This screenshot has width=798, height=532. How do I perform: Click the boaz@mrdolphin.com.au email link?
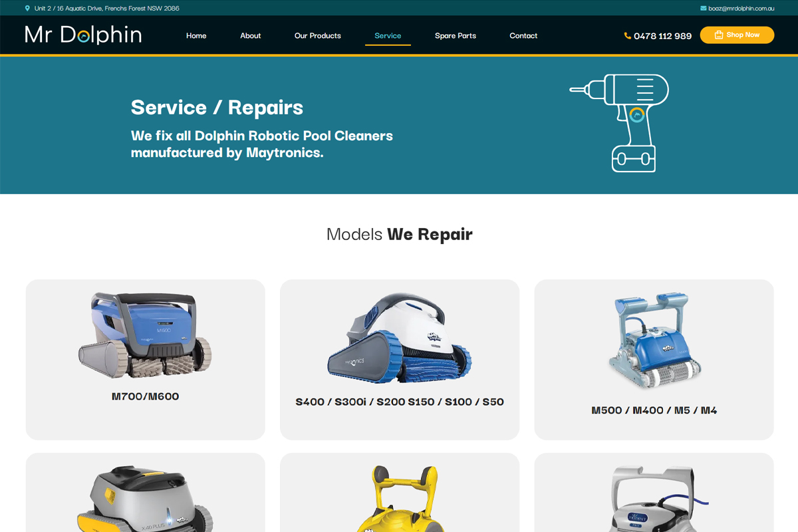pos(741,9)
